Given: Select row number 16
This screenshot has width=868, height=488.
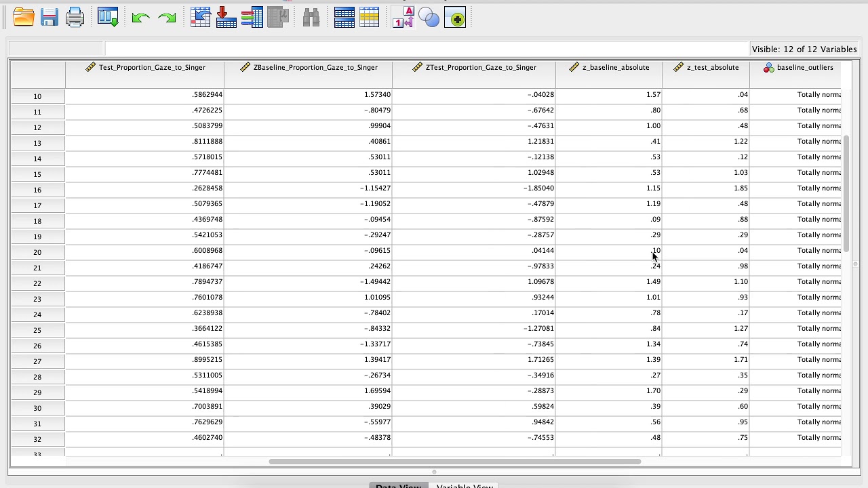Looking at the screenshot, I should (x=37, y=190).
